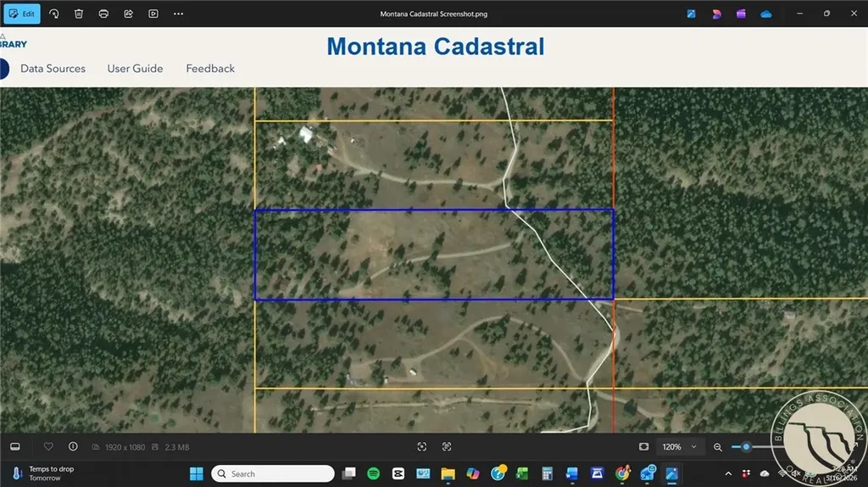This screenshot has width=868, height=487.
Task: Open Excel from the taskbar
Action: pyautogui.click(x=522, y=473)
